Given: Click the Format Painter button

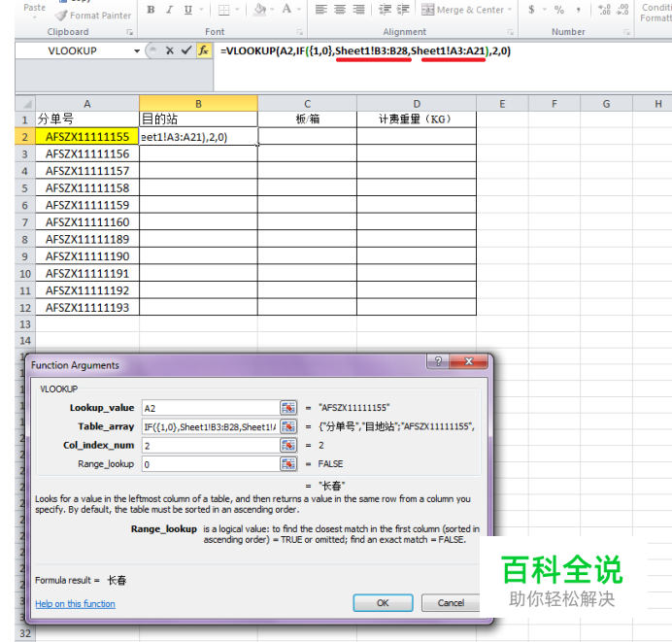Looking at the screenshot, I should tap(93, 16).
